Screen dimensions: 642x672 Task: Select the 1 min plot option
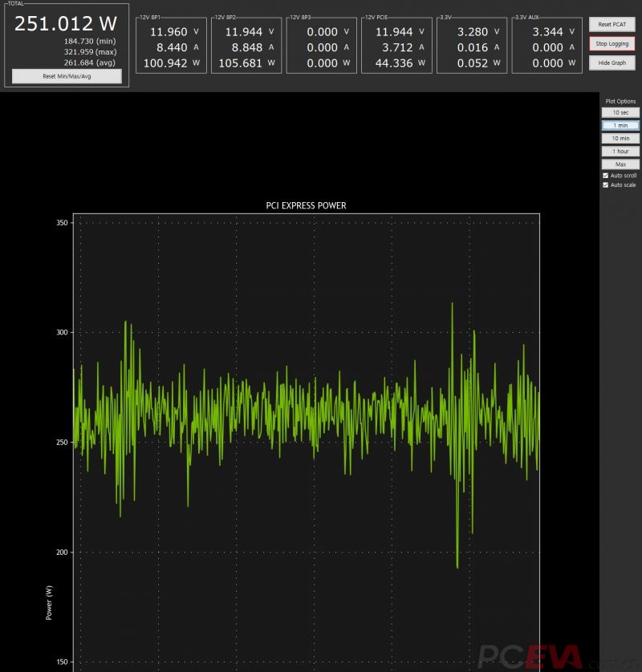(x=620, y=126)
